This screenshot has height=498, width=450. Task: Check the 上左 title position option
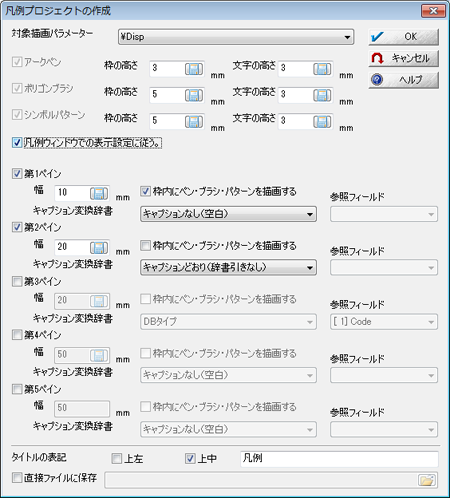(x=117, y=459)
